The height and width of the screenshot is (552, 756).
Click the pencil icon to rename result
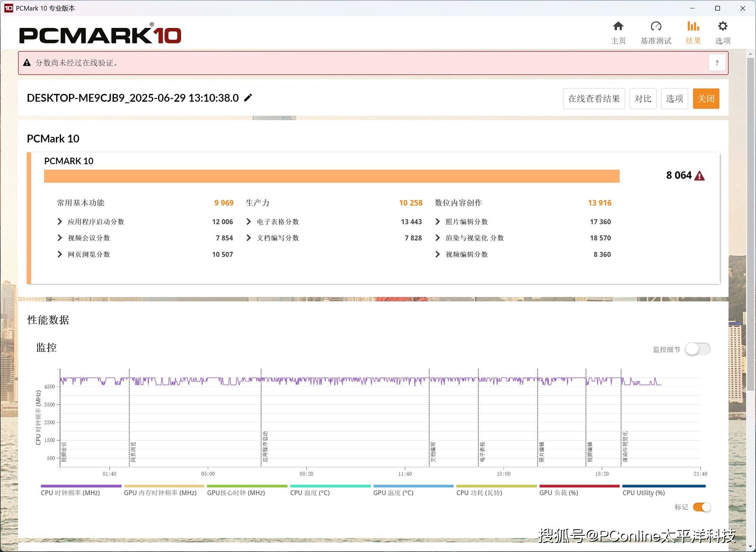(x=248, y=98)
